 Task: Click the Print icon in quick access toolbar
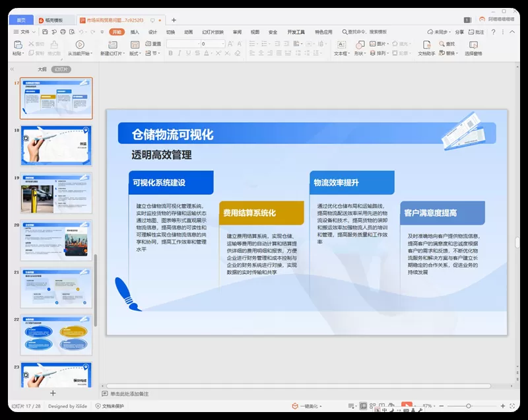pyautogui.click(x=63, y=32)
